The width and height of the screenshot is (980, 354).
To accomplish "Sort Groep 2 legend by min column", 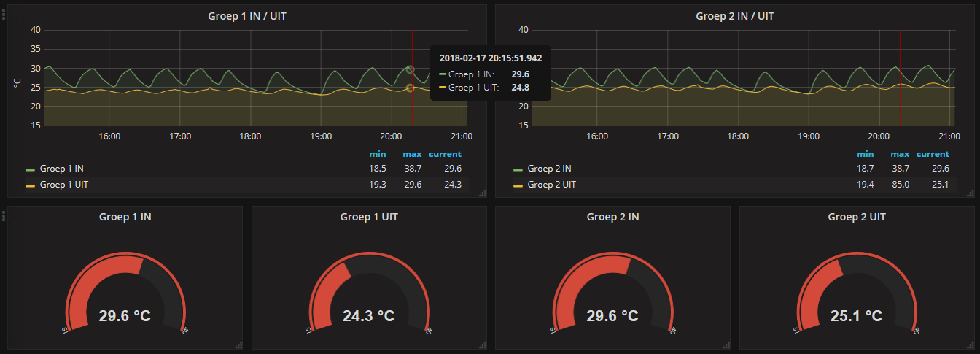I will 866,154.
